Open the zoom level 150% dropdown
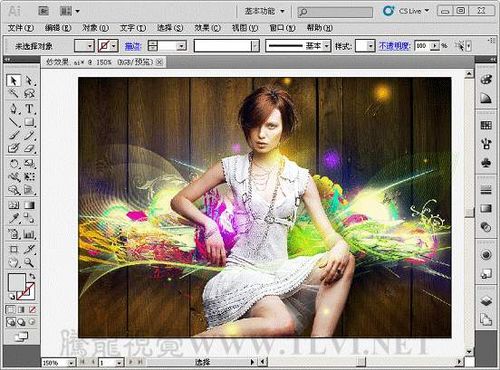The image size is (500, 370). [x=71, y=362]
